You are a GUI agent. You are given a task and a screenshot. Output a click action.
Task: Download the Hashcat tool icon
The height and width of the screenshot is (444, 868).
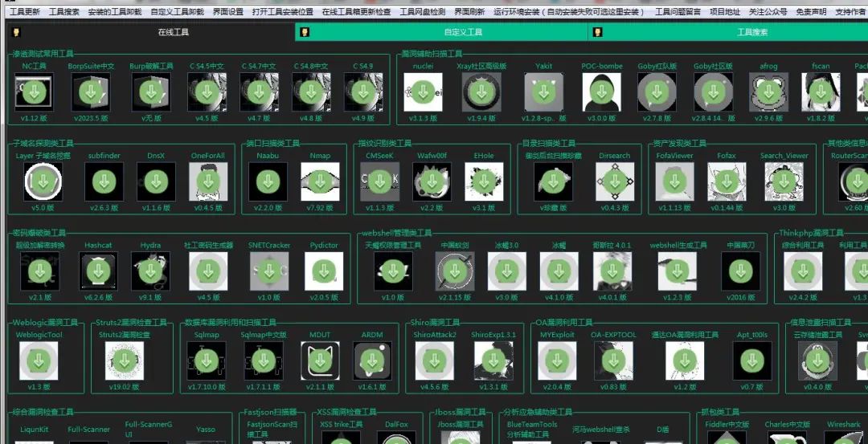(98, 271)
